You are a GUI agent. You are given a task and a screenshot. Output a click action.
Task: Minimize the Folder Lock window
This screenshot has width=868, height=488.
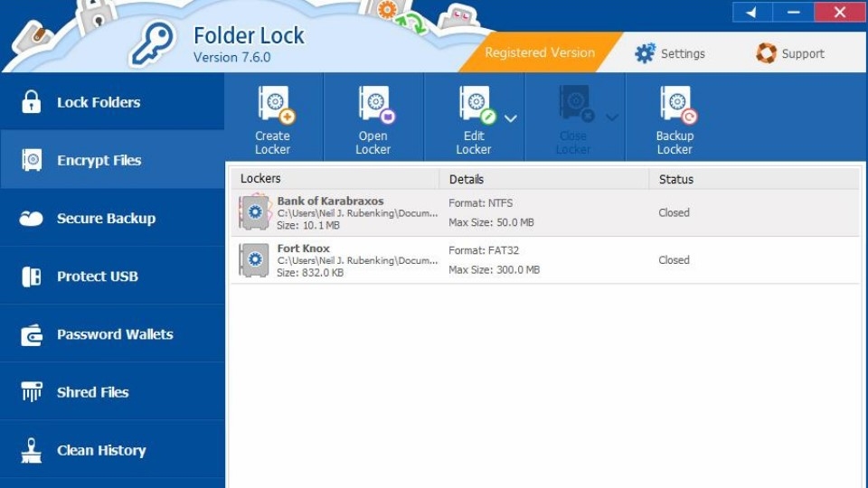pyautogui.click(x=793, y=12)
